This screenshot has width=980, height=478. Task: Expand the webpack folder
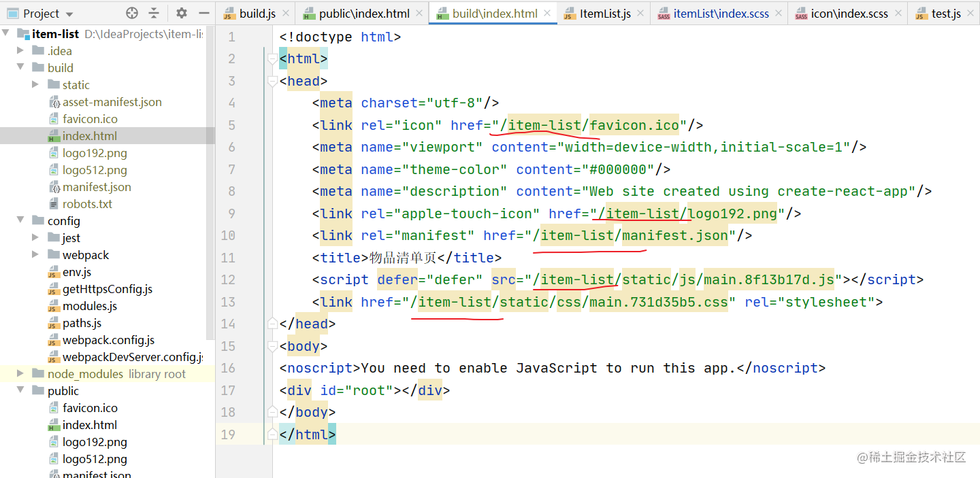click(35, 254)
